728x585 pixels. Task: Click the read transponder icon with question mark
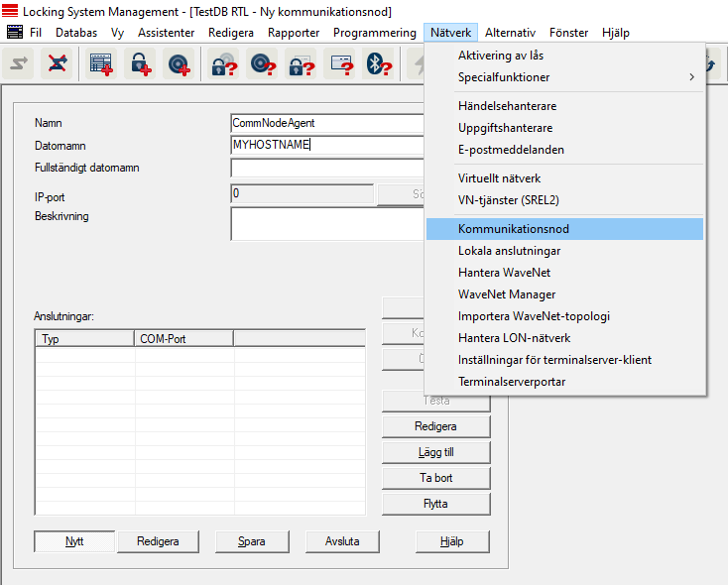[261, 64]
